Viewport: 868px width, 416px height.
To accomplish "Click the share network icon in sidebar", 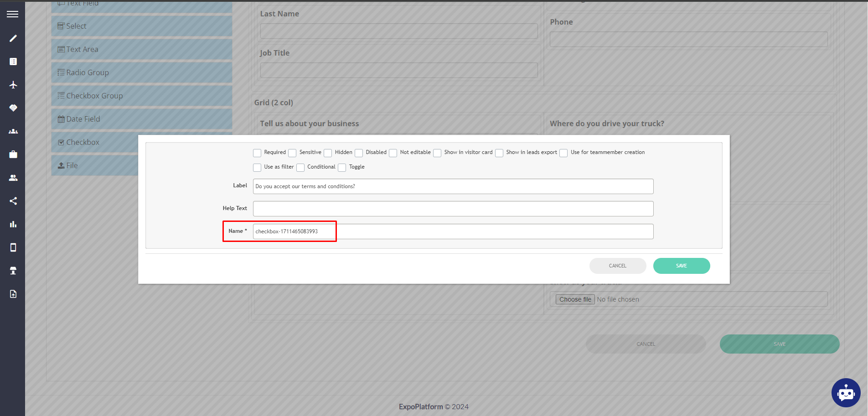I will 12,200.
